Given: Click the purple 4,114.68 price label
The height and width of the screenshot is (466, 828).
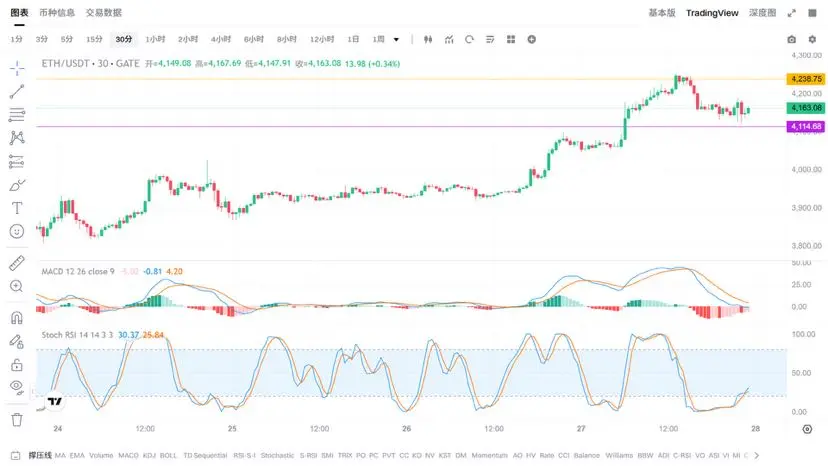Looking at the screenshot, I should (x=805, y=126).
